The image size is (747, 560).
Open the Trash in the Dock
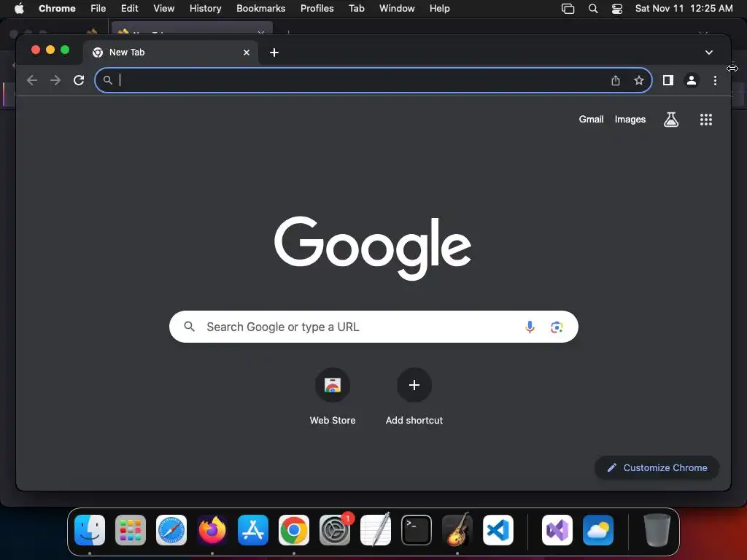(657, 530)
